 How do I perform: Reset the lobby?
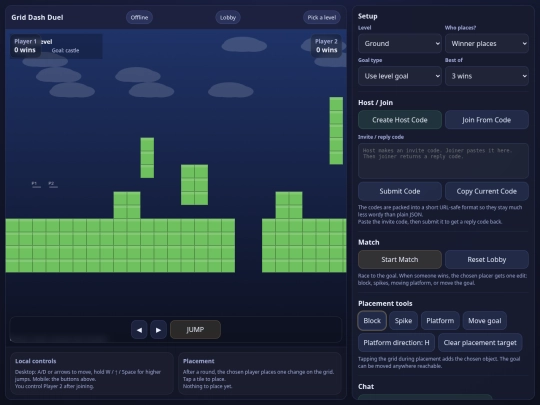(x=487, y=259)
